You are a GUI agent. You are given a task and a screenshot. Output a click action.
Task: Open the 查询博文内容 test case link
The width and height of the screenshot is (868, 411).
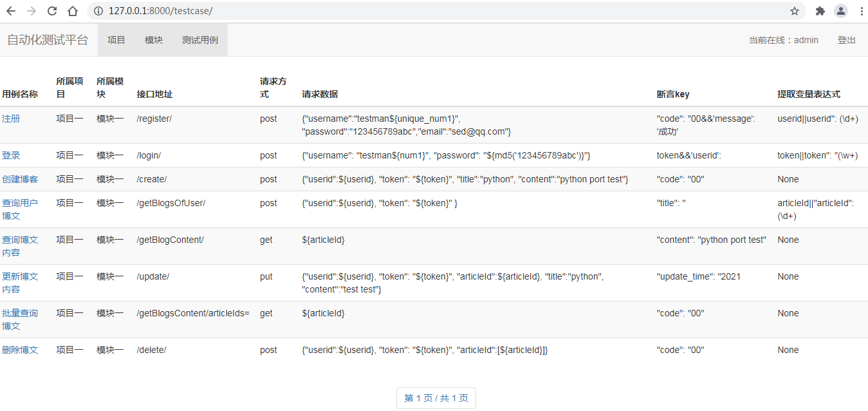click(x=20, y=246)
